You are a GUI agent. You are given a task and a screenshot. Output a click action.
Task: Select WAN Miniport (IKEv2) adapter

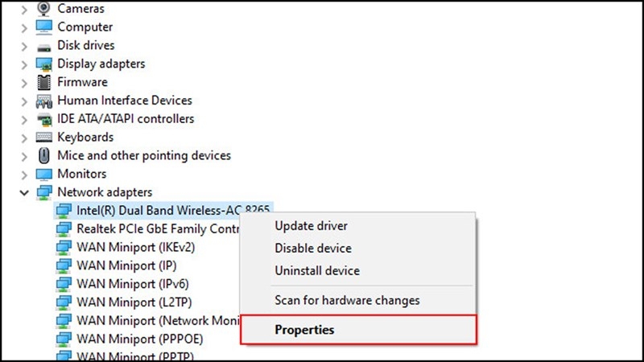(x=135, y=246)
